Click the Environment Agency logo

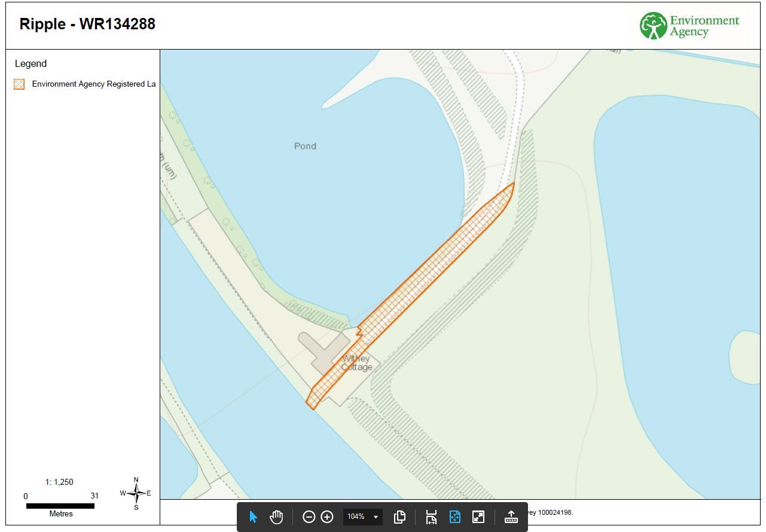(x=689, y=26)
